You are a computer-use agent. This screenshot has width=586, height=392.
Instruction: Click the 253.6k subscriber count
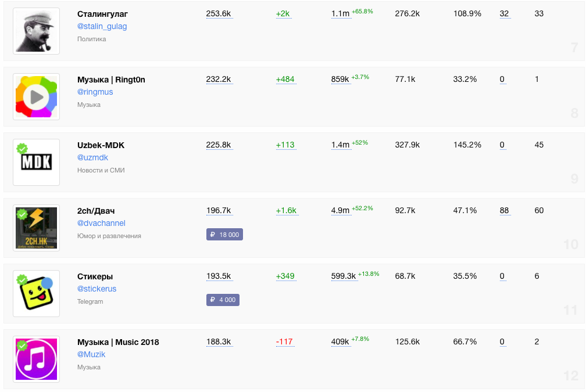click(x=219, y=13)
